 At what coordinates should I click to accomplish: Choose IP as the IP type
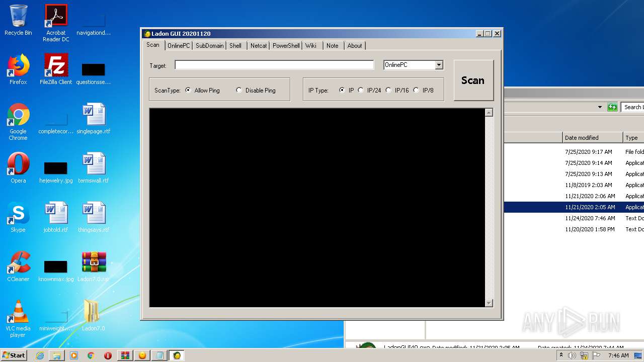(347, 90)
